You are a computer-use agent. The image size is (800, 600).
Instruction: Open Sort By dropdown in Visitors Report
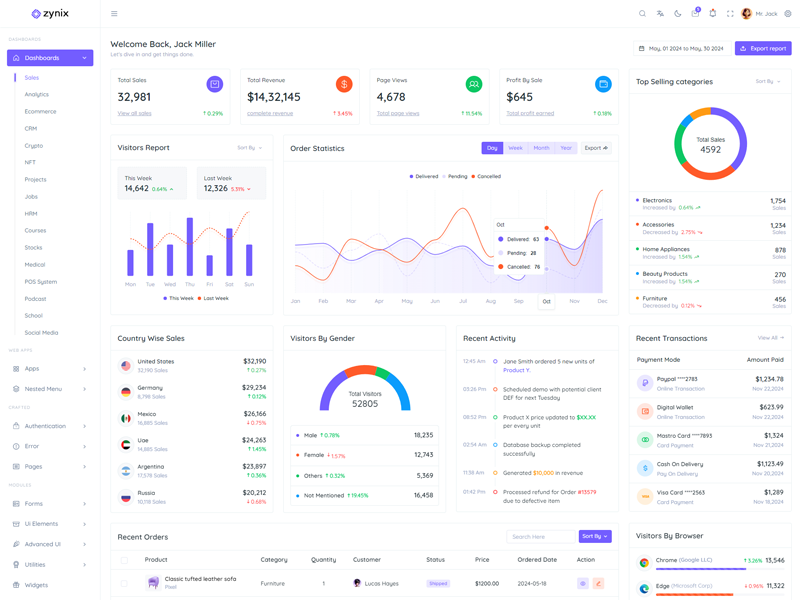coord(250,148)
